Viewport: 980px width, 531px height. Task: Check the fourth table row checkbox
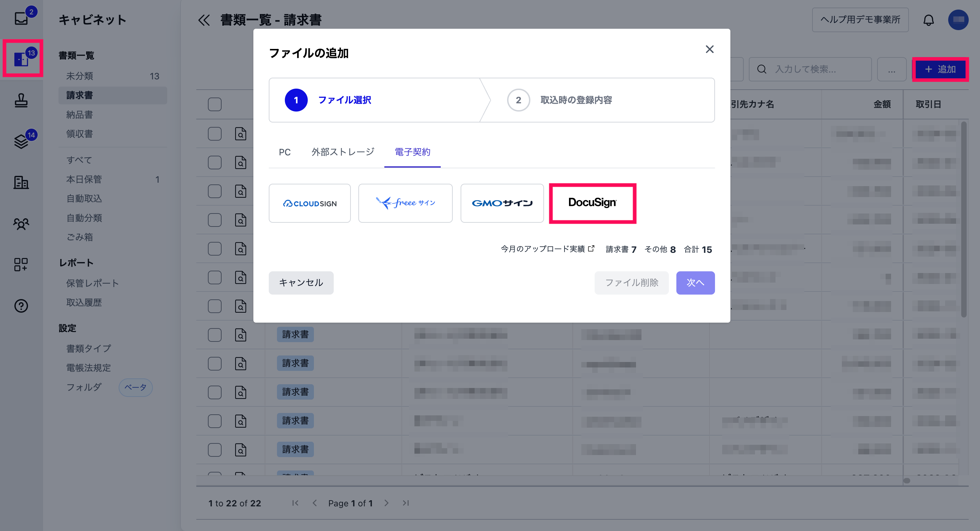click(214, 220)
